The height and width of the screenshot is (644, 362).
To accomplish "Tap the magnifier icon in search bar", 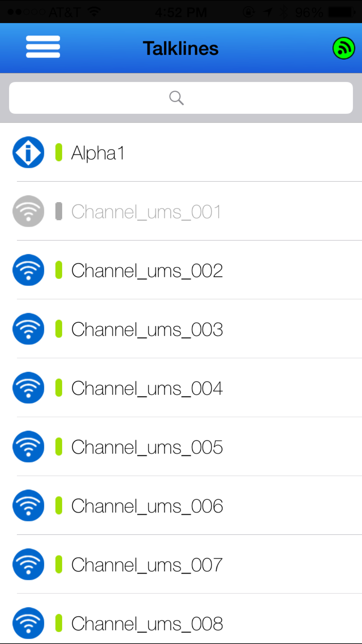I will coord(176,98).
